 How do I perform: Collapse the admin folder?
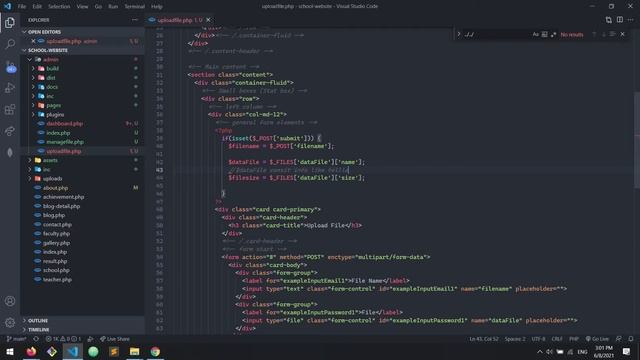(29, 59)
